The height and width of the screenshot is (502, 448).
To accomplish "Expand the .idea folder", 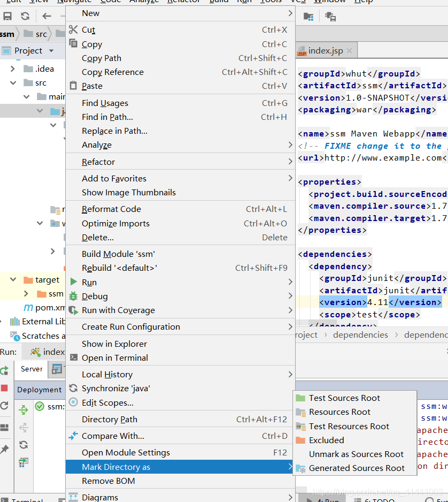I will (x=13, y=69).
